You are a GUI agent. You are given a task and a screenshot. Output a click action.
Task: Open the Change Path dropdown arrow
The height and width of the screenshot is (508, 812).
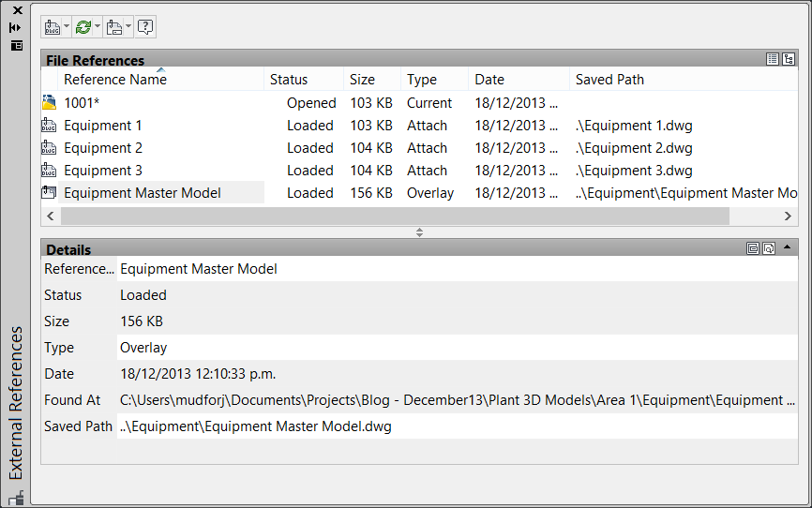point(128,27)
